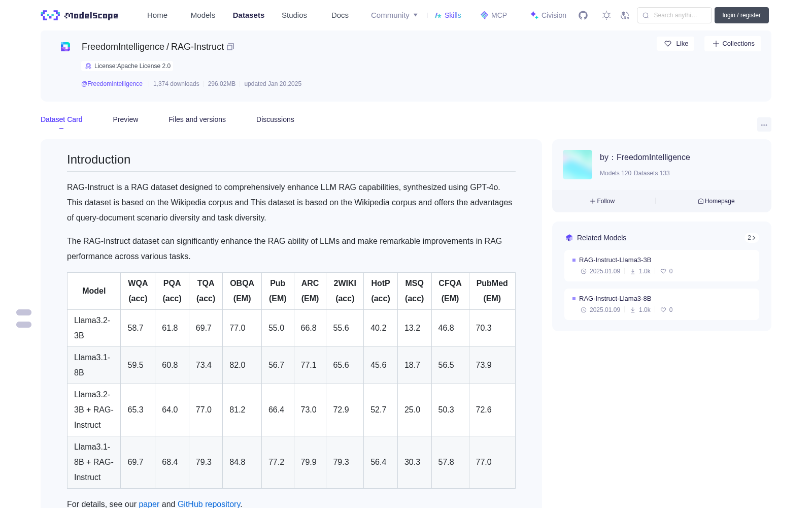This screenshot has height=508, width=812.
Task: Click the ModelScope logo
Action: (80, 15)
